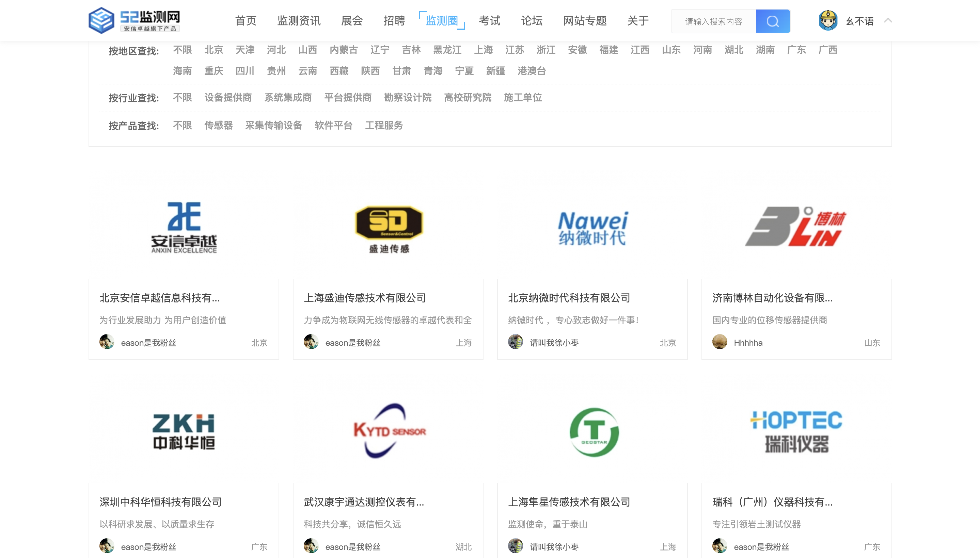
Task: Go to the 首页 nav item
Action: click(x=246, y=21)
